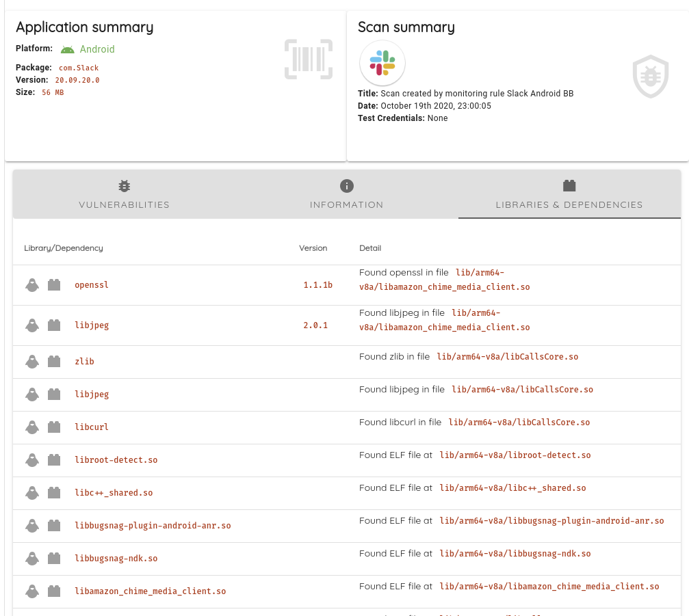Open the Information tab
689x616 pixels.
[x=347, y=194]
